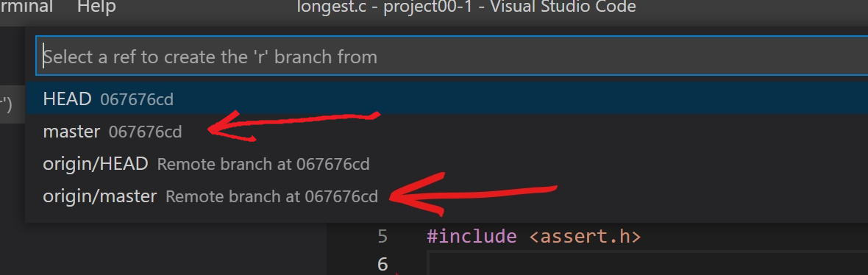The image size is (868, 275).
Task: Focus the 'Select a ref' input box
Action: (452, 56)
